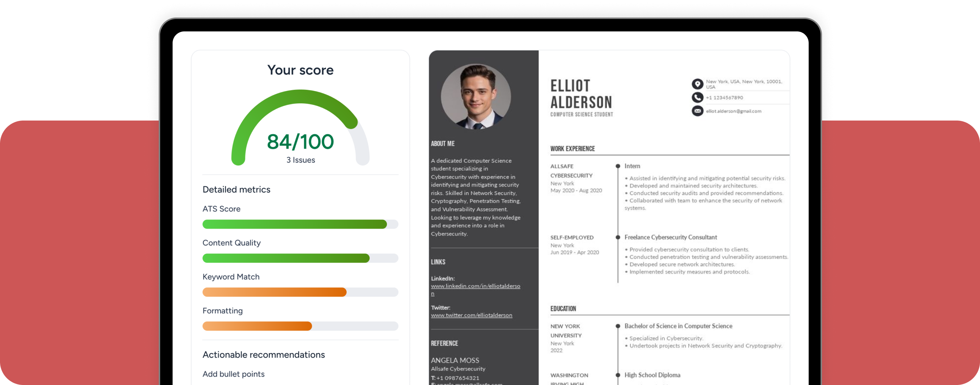Select the Work Experience section heading
The image size is (980, 385).
coord(573,149)
